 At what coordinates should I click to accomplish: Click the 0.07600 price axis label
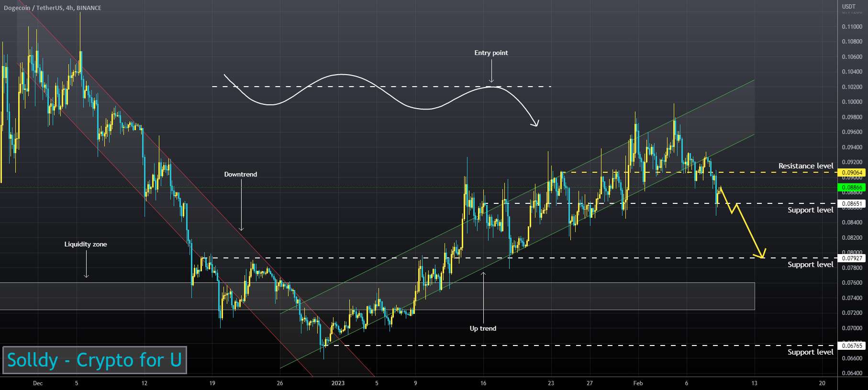tap(852, 283)
